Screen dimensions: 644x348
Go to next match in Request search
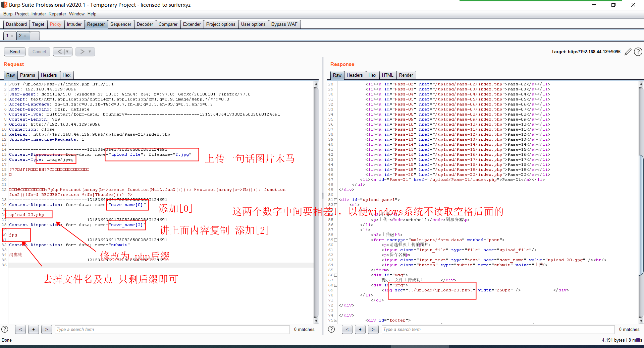point(47,329)
